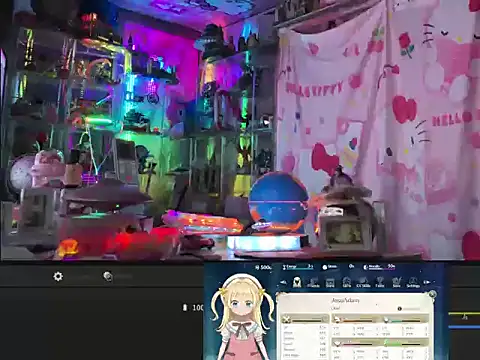Open the Stats menu icon

click(396, 283)
